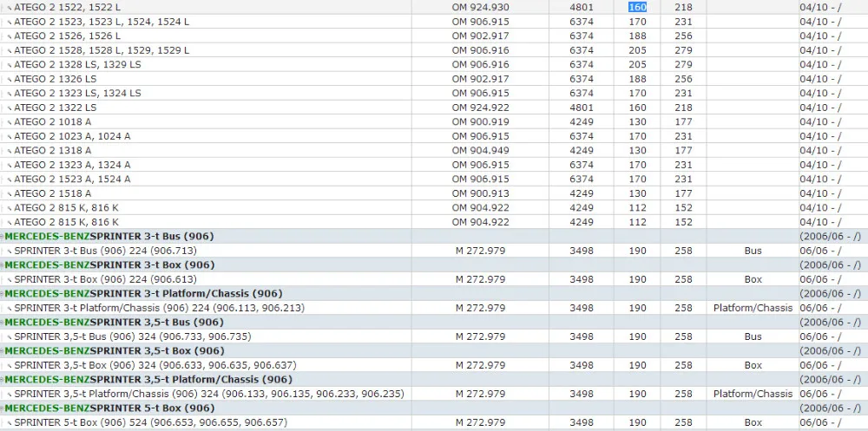The image size is (868, 431).
Task: Select the row name ATEGO 2 1018 A
Action: pyautogui.click(x=53, y=121)
